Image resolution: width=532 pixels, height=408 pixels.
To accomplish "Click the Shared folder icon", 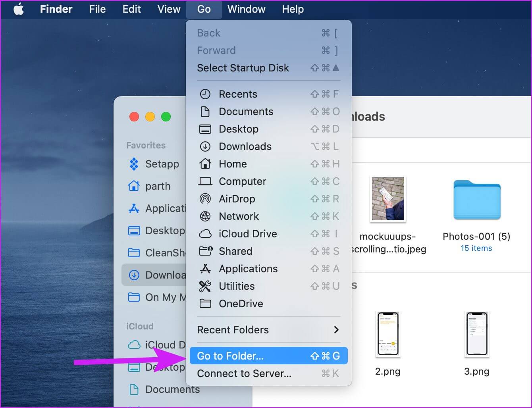I will [206, 251].
